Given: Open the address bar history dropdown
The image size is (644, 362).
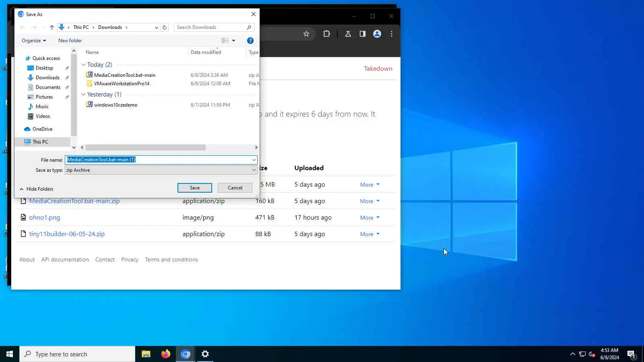Looking at the screenshot, I should [x=156, y=27].
